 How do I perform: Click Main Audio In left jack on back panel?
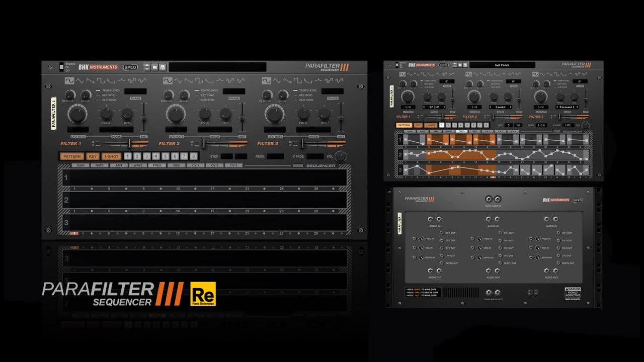tap(488, 199)
